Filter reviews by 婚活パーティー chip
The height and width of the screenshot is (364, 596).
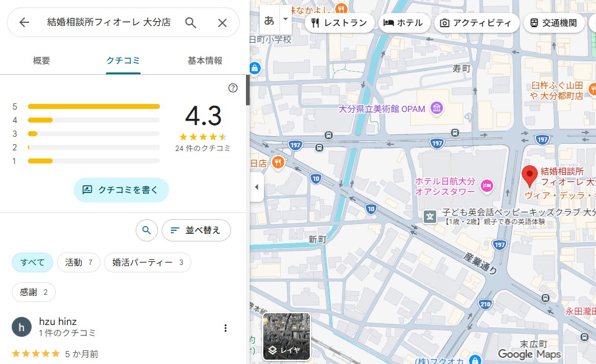pos(147,262)
